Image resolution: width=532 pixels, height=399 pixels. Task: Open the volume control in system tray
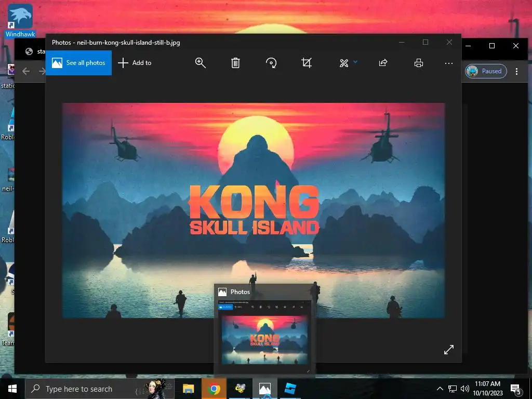[465, 389]
